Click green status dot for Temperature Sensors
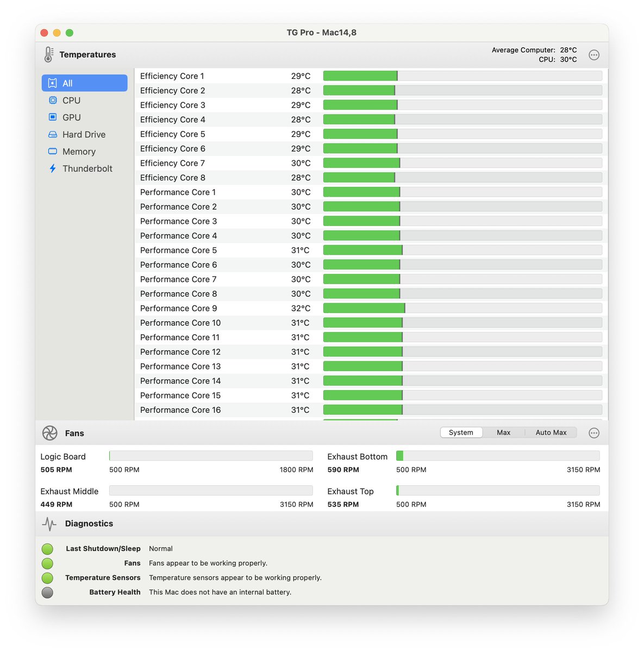644x652 pixels. [48, 578]
